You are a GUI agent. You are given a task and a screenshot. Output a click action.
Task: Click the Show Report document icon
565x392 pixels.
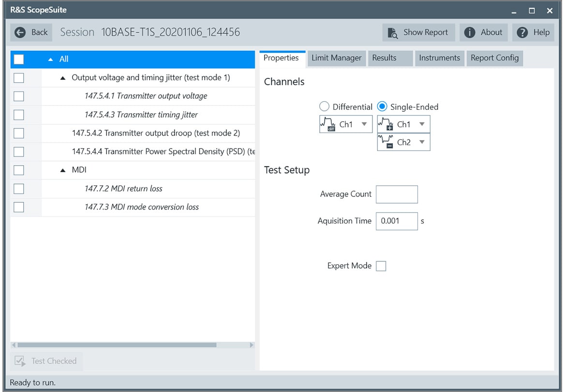pos(392,33)
